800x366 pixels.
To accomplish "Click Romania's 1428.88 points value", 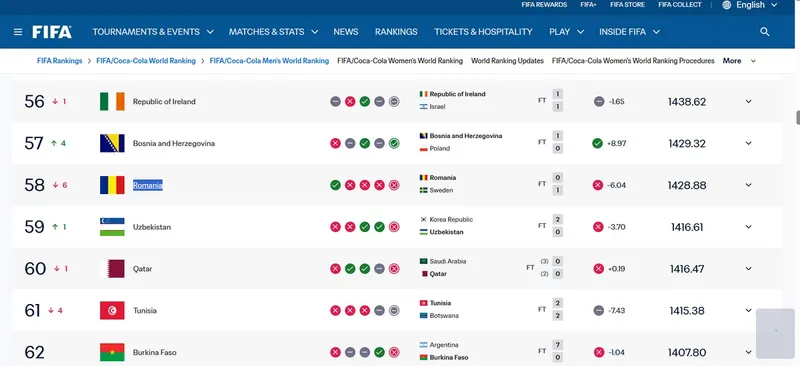I will click(687, 185).
